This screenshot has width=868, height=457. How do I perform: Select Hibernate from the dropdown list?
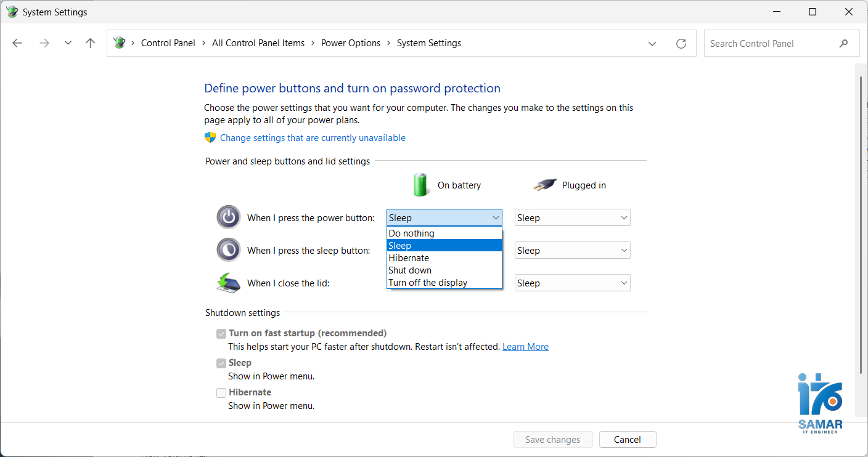click(409, 258)
